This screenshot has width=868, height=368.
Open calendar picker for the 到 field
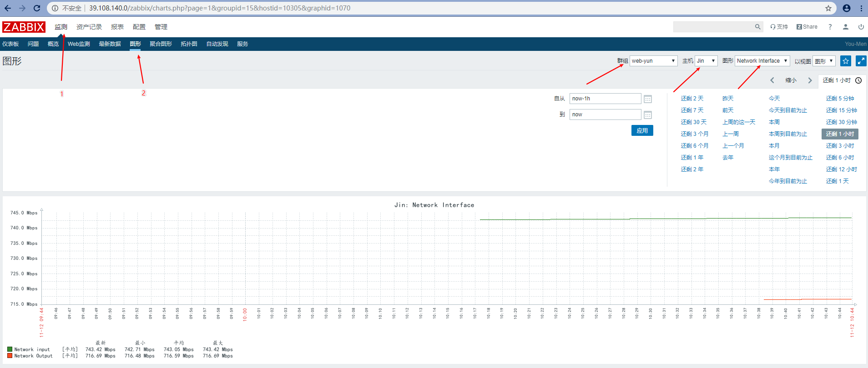pos(648,115)
